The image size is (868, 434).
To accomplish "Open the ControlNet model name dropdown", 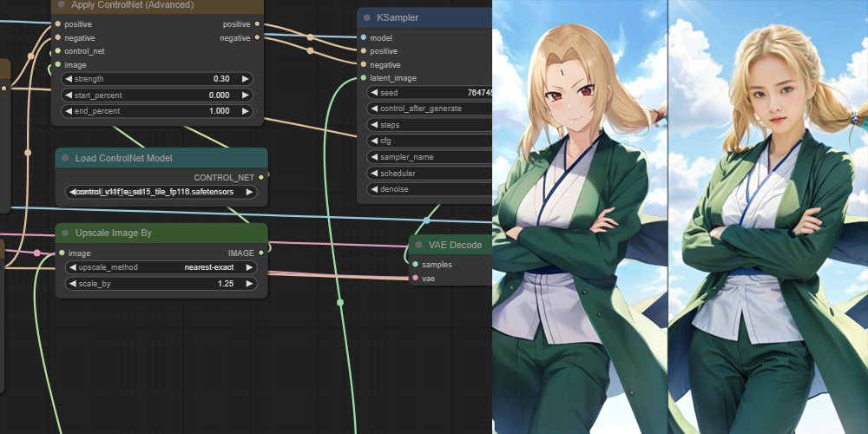I will coord(161,192).
